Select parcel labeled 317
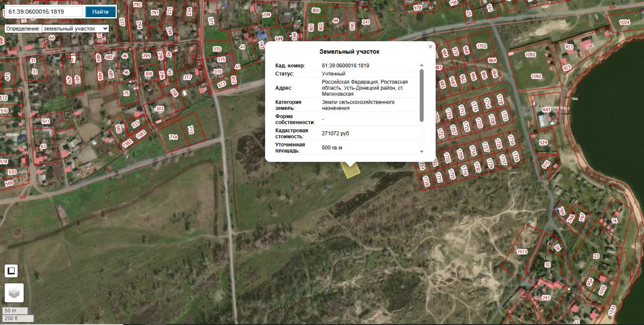The height and width of the screenshot is (325, 644). coord(187,77)
